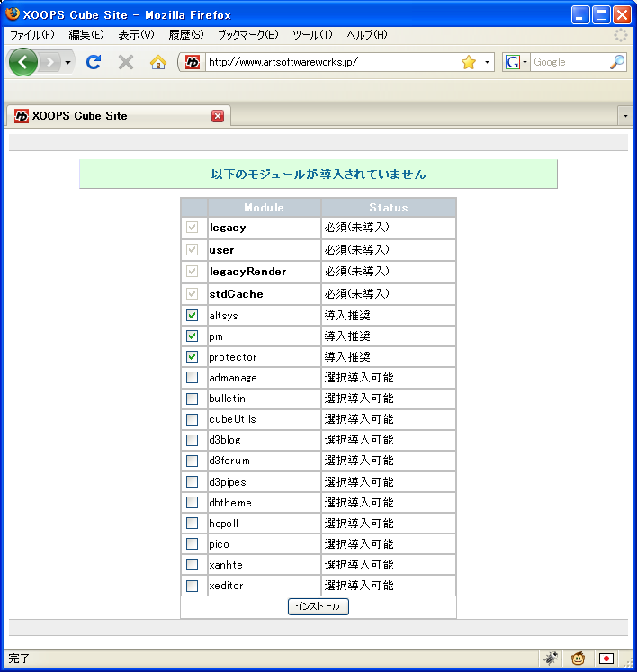Uncheck the altsys module checkbox
Viewport: 637px width, 672px height.
point(193,316)
